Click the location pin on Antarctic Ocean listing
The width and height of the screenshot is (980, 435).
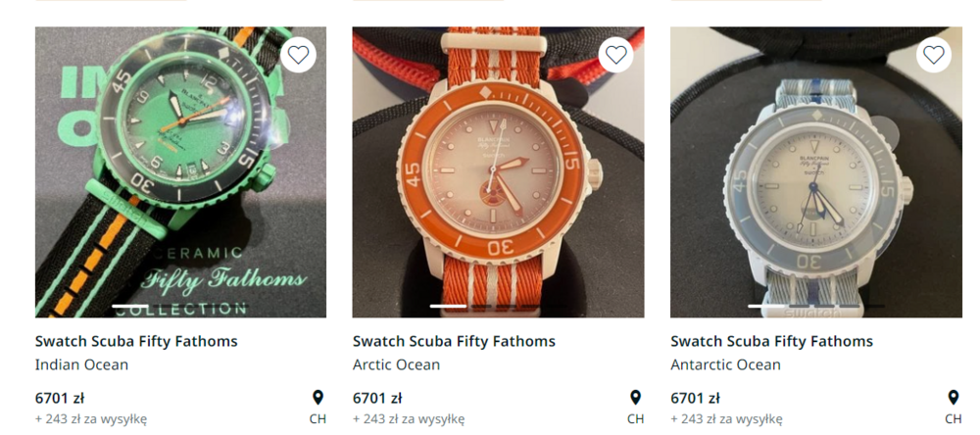click(953, 397)
